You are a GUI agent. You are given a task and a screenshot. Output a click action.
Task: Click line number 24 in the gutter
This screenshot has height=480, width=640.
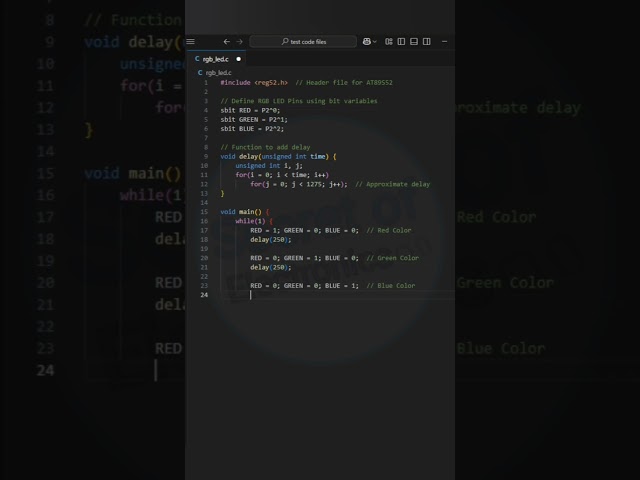coord(204,295)
